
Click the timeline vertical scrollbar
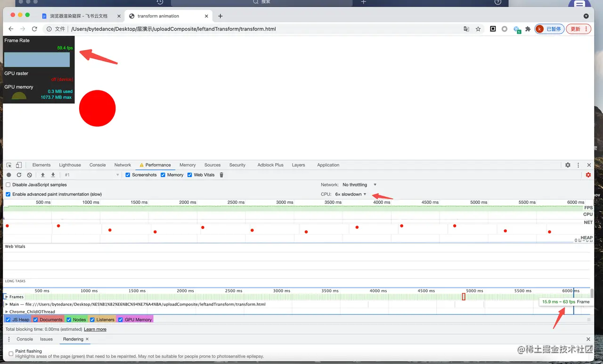(x=592, y=293)
